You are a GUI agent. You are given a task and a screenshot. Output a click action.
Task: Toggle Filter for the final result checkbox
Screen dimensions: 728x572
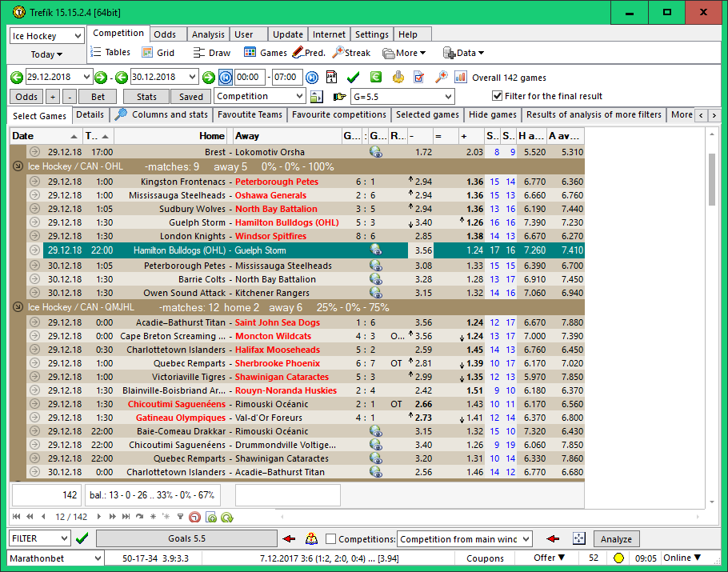point(497,96)
